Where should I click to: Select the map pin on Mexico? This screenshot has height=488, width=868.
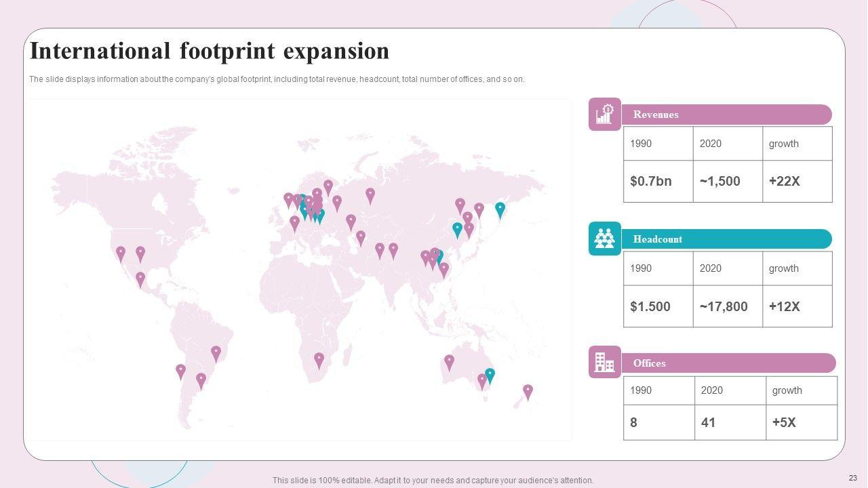pyautogui.click(x=140, y=279)
